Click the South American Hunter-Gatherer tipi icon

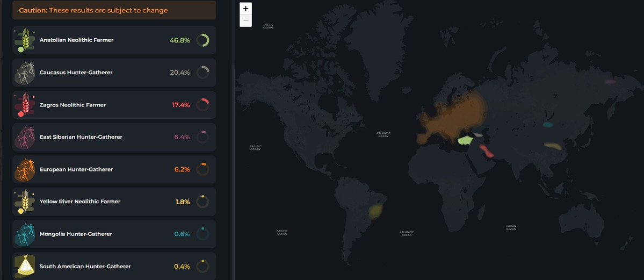point(24,266)
